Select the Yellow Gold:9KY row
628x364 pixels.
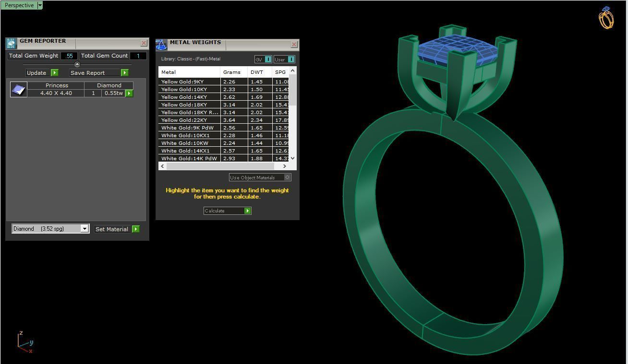(224, 82)
